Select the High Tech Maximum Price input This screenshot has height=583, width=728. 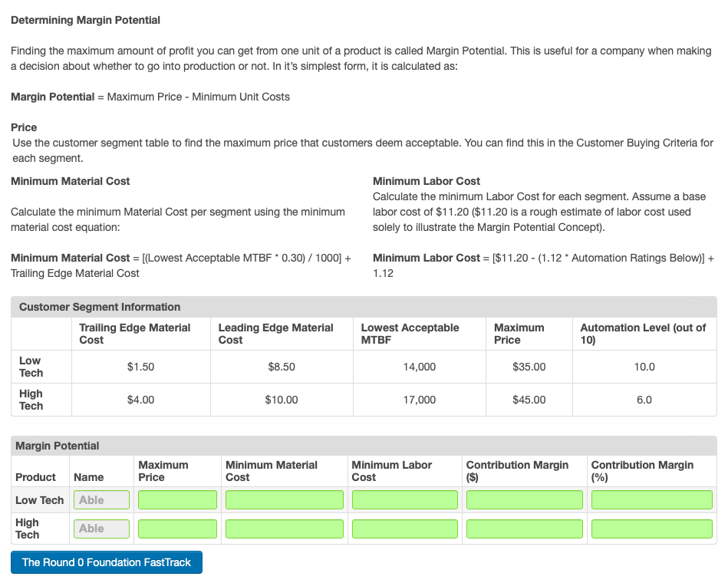[176, 529]
